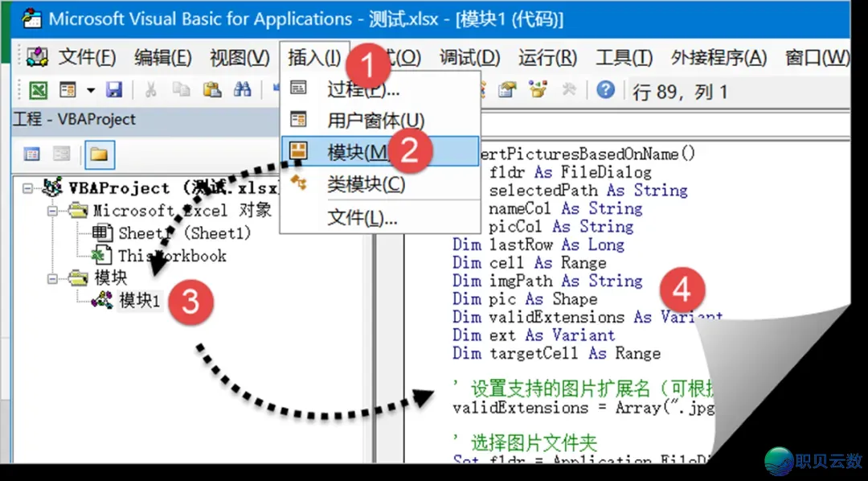Click the Toolbox wrench icon
The height and width of the screenshot is (481, 868).
[569, 90]
